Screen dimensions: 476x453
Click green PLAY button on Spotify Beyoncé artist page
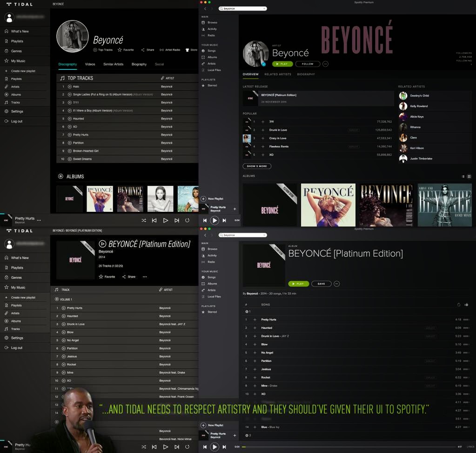pos(282,64)
